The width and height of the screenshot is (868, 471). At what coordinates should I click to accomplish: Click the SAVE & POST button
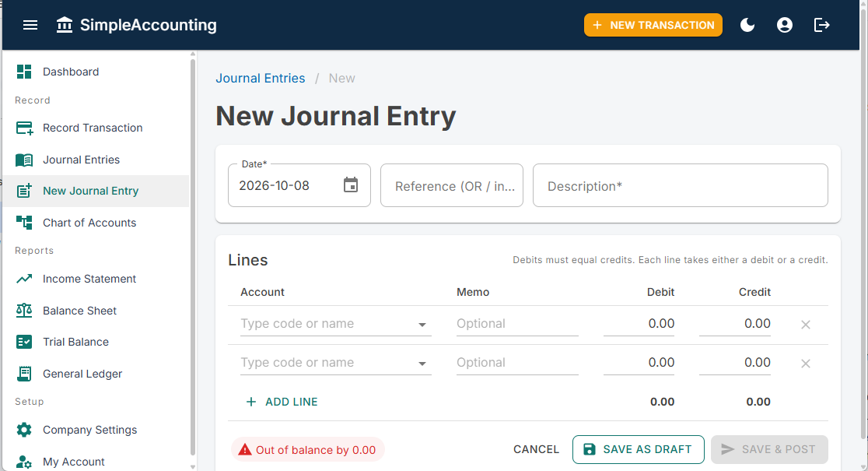point(769,449)
